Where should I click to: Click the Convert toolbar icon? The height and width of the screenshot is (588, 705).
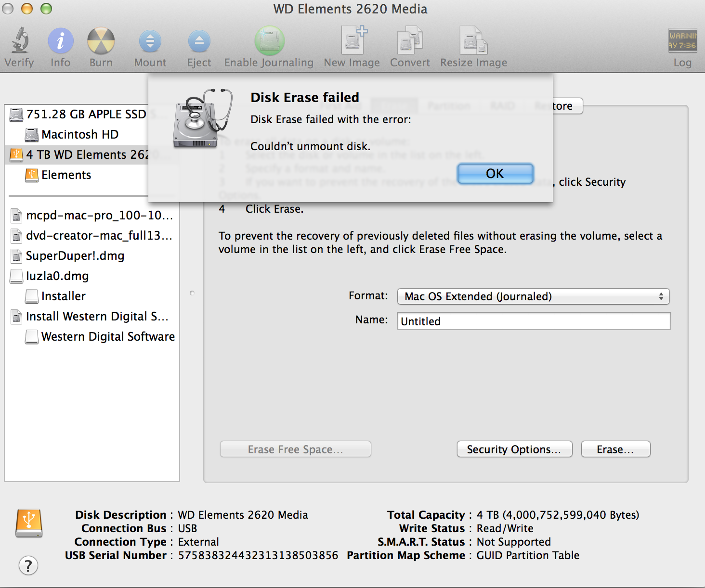[410, 40]
